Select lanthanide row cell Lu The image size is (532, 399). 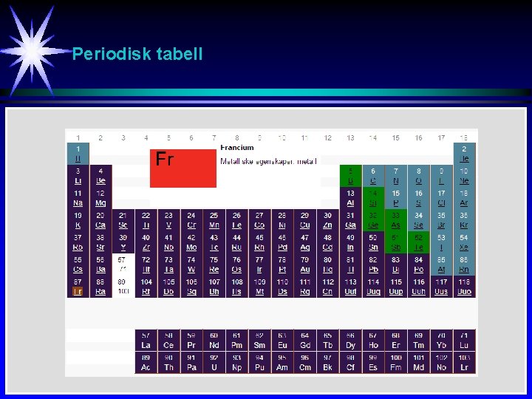pyautogui.click(x=464, y=341)
